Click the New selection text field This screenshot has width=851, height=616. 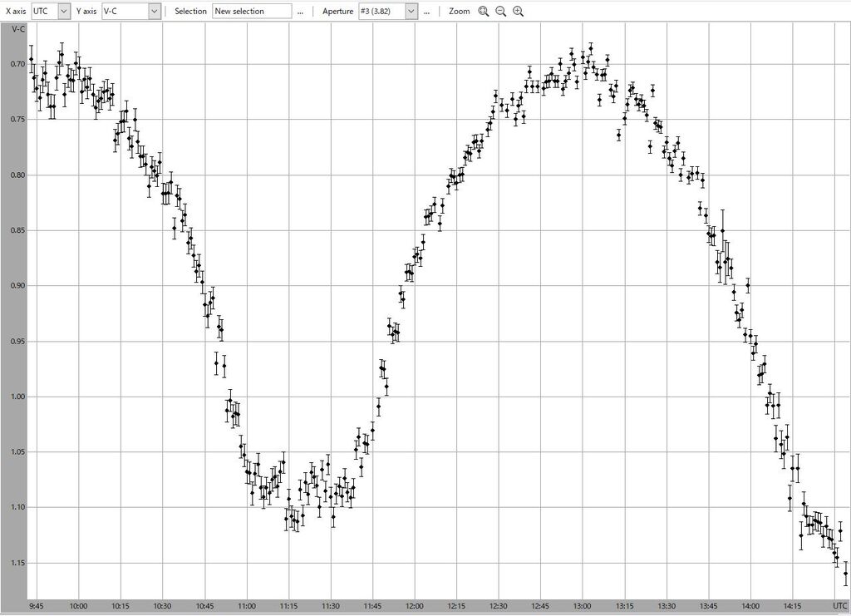pos(252,12)
